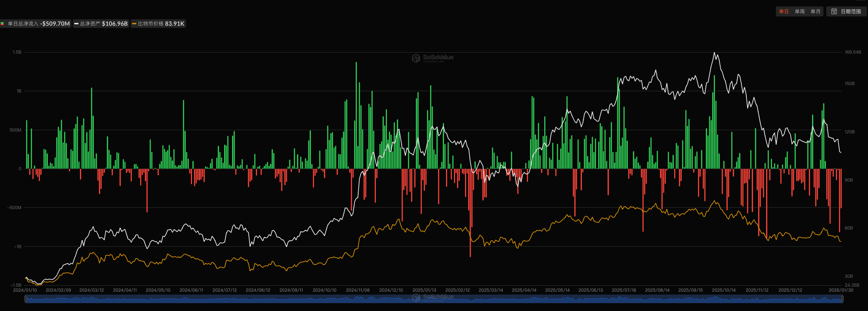Switch to the 单月 monthly view

815,11
